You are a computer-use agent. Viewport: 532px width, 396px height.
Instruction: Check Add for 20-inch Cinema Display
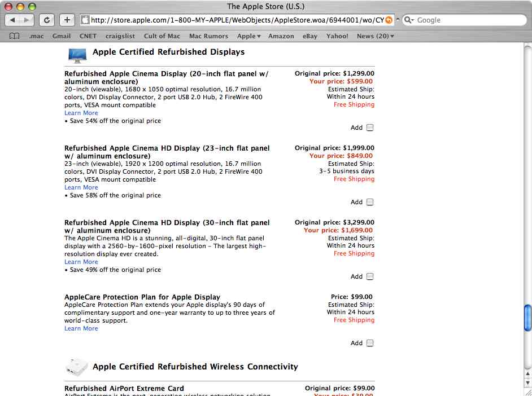pos(370,127)
